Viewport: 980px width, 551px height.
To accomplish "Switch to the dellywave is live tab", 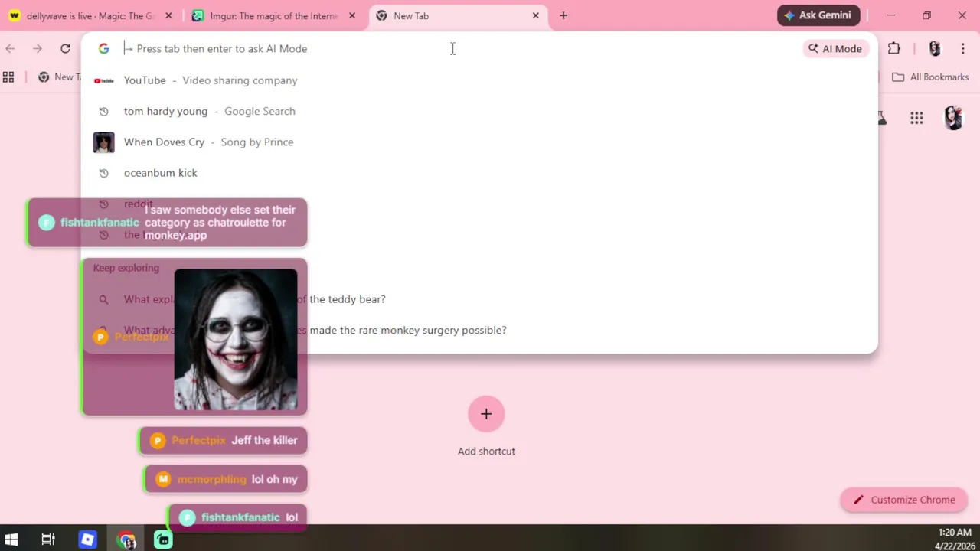I will pyautogui.click(x=90, y=15).
